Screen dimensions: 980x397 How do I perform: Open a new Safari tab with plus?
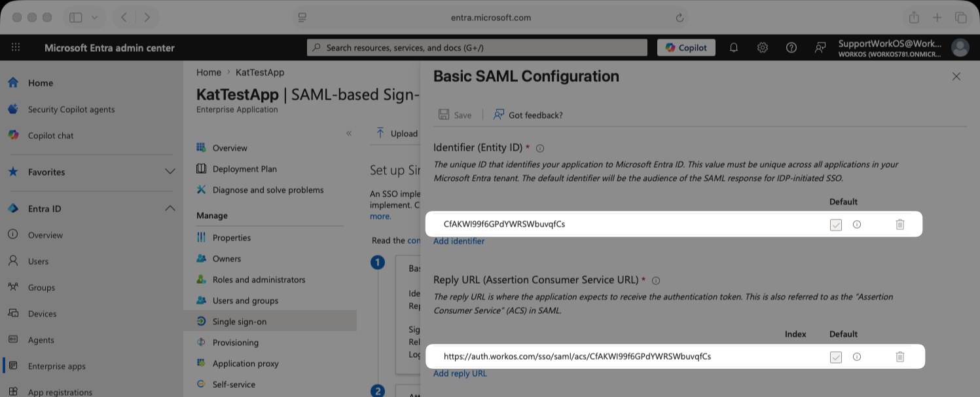(937, 18)
